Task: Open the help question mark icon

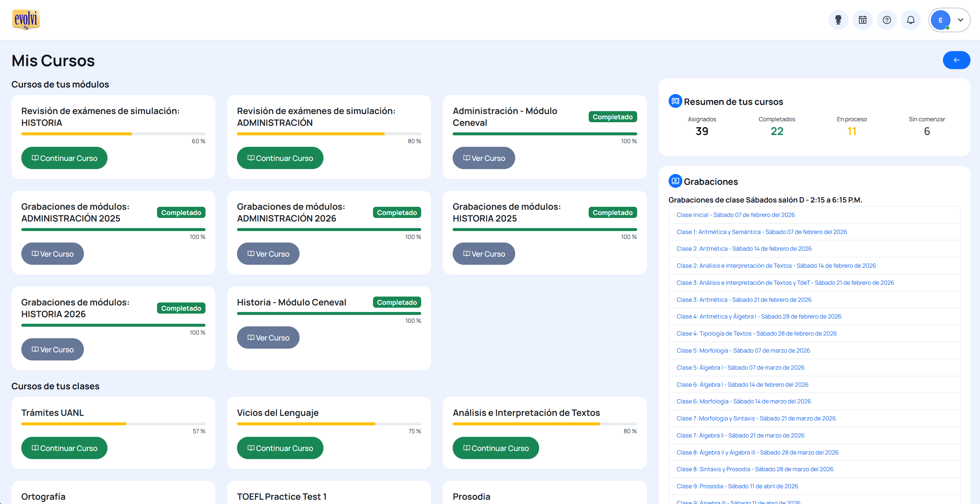Action: (887, 20)
